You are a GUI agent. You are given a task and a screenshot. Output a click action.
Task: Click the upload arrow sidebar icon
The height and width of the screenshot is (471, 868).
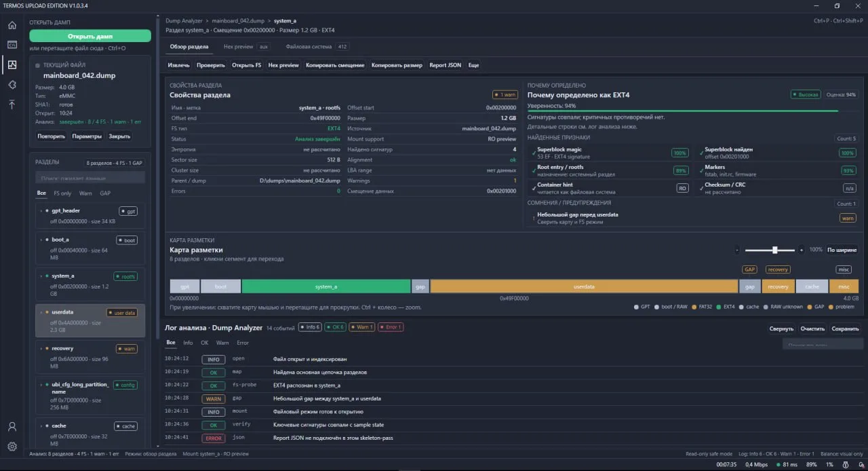point(12,105)
